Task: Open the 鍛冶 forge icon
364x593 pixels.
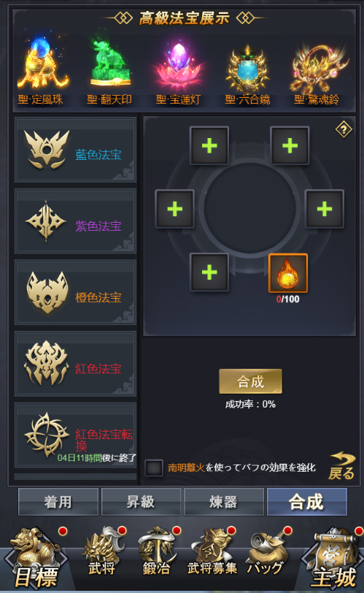Action: point(158,552)
